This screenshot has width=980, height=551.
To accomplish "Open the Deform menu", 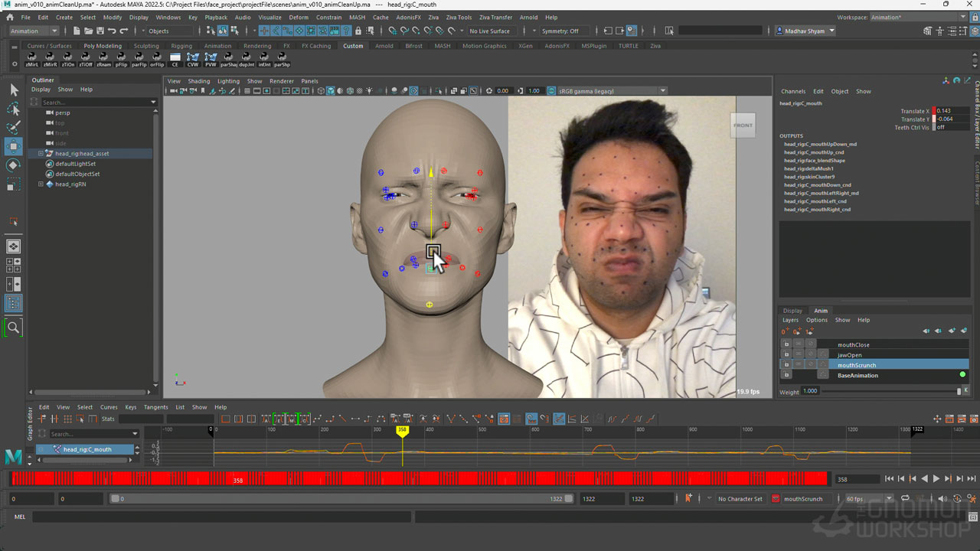I will 298,17.
